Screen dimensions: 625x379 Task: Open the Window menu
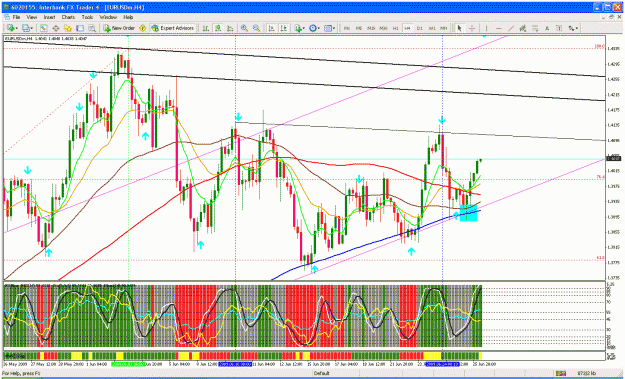(x=108, y=18)
